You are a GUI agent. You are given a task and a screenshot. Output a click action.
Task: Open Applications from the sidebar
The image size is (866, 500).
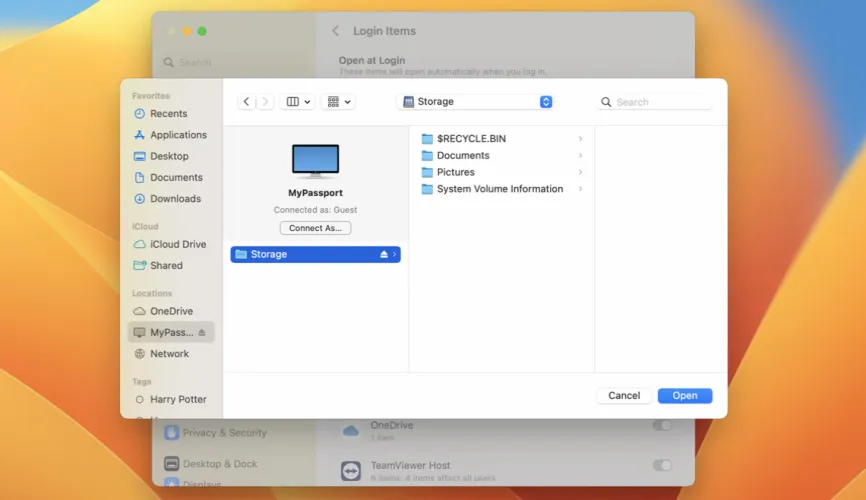click(178, 135)
